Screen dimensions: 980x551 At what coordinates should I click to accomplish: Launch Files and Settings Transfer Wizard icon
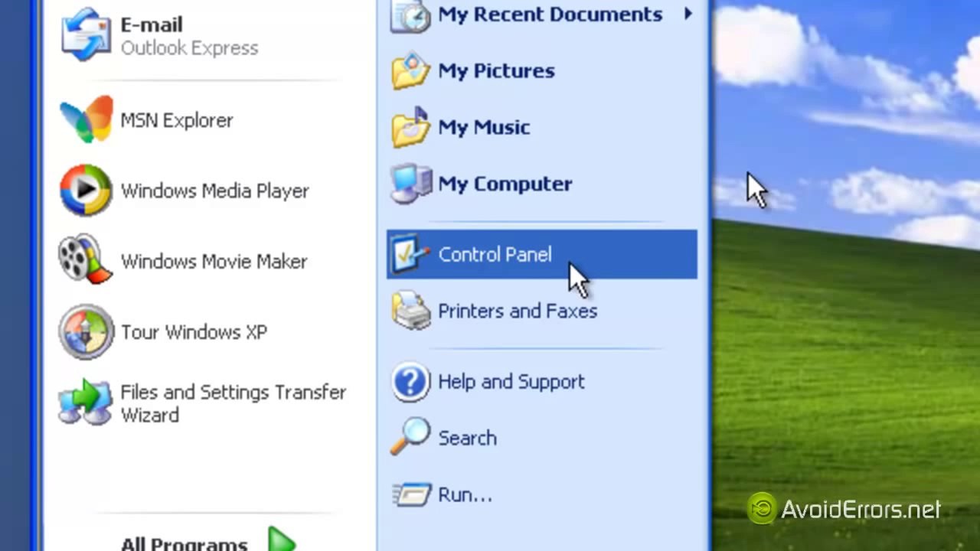pos(86,403)
